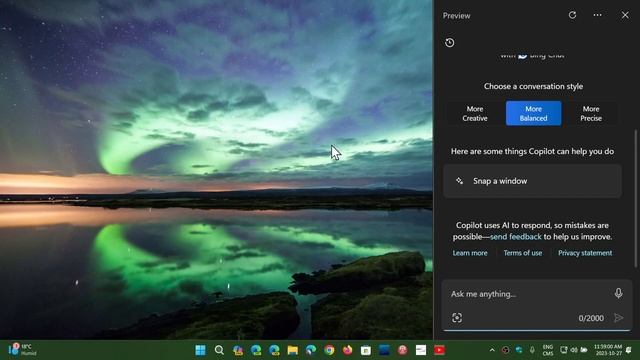Refresh the Copilot chat
This screenshot has width=640, height=360.
coord(572,15)
